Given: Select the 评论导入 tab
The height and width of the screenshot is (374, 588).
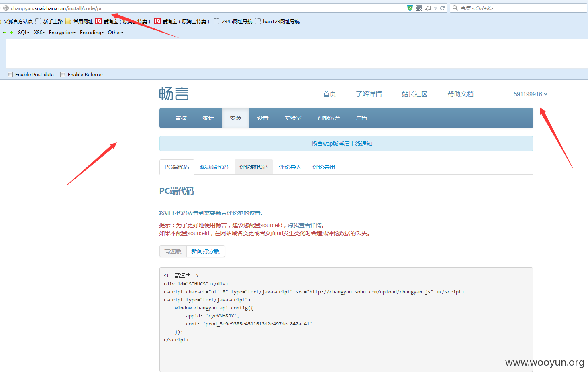Looking at the screenshot, I should 290,167.
